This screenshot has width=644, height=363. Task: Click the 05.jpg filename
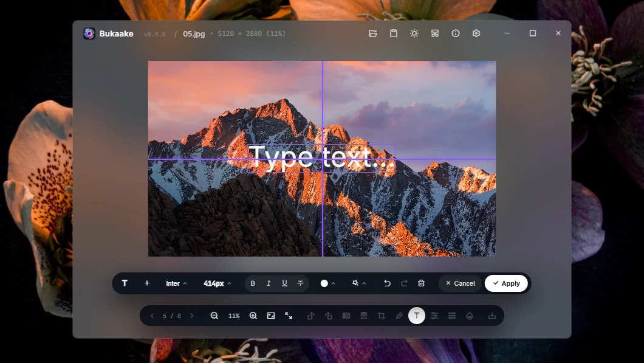coord(194,33)
